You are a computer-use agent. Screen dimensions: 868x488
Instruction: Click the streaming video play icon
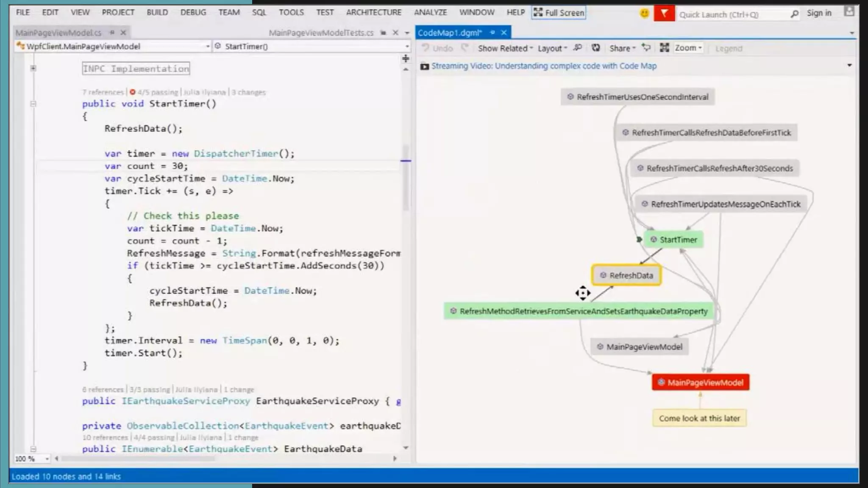424,67
